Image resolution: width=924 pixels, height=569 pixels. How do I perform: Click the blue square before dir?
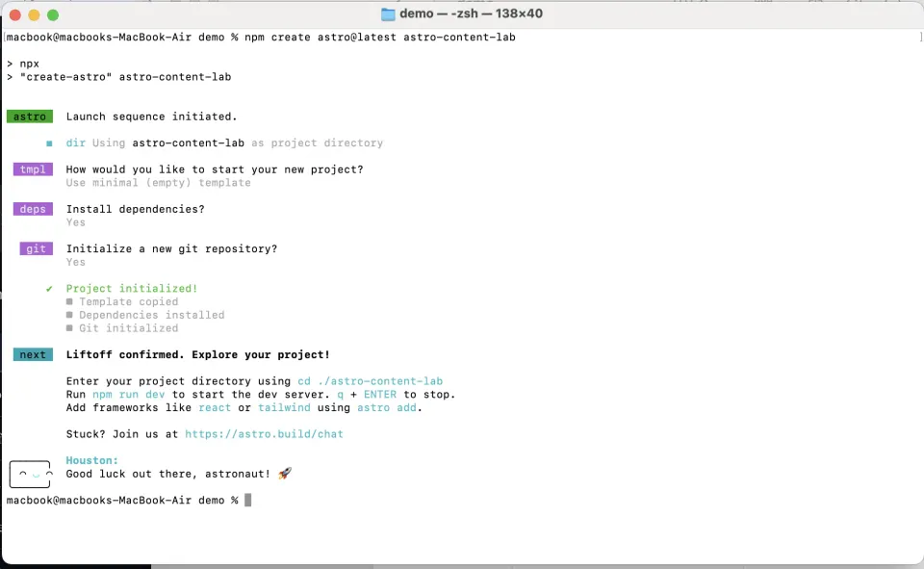coord(49,143)
